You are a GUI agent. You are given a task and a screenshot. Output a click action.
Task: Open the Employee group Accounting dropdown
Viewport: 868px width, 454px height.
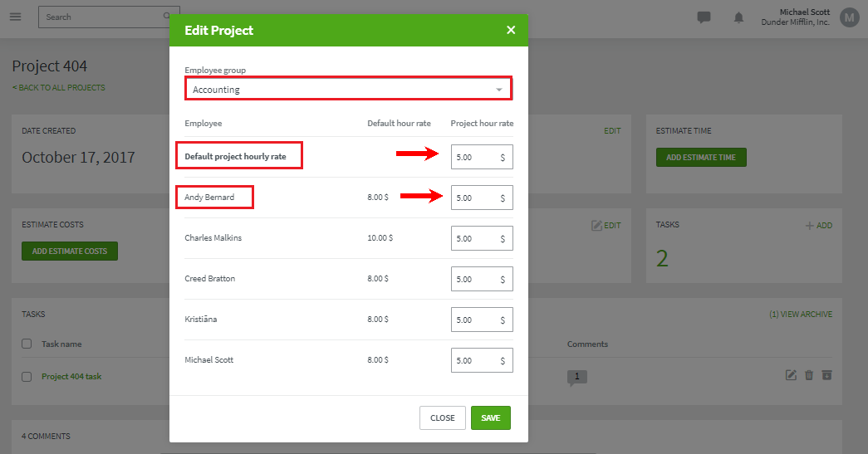coord(348,89)
